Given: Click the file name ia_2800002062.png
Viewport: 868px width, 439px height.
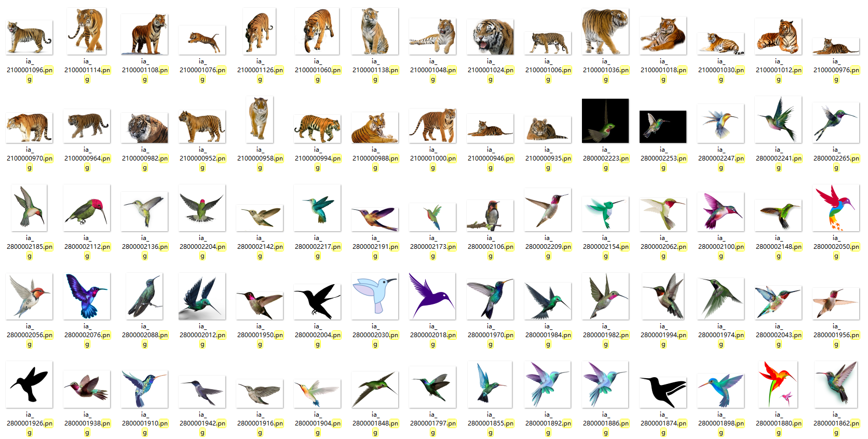Looking at the screenshot, I should [x=663, y=247].
